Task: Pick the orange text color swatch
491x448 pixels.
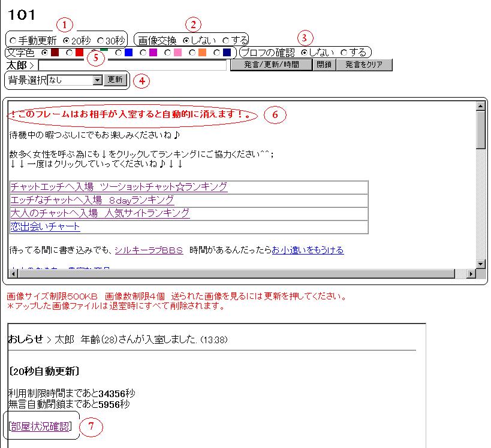Action: [x=193, y=53]
